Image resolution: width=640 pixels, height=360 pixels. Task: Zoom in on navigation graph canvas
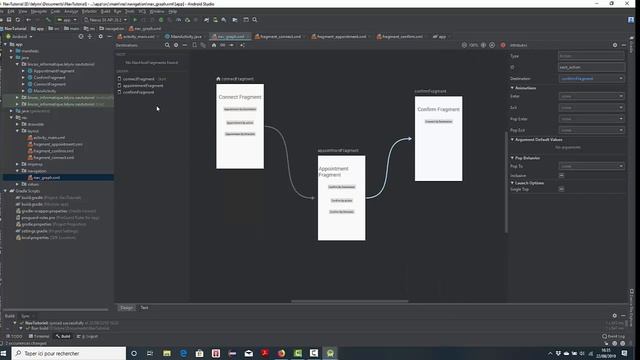pos(484,45)
